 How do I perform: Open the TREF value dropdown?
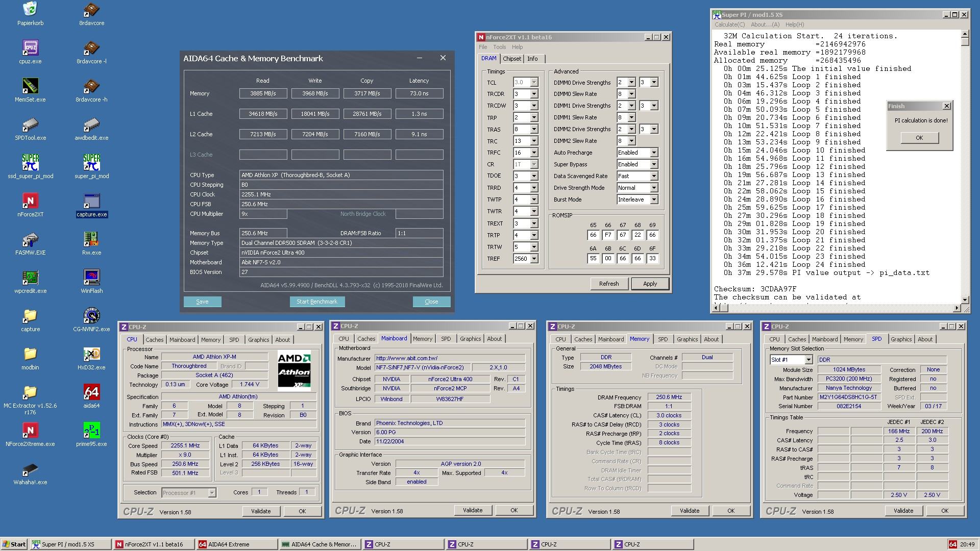tap(534, 259)
